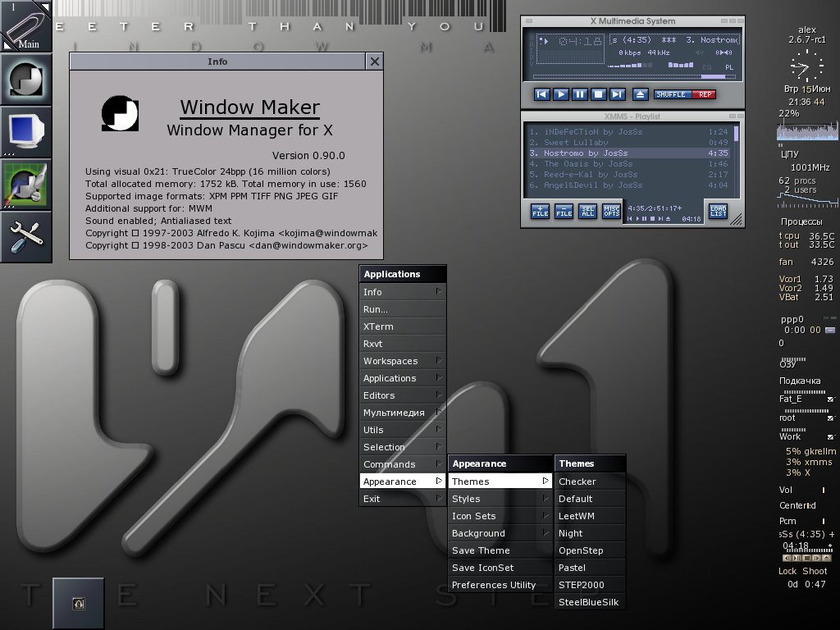Click the -FILE button in the playlist
Image resolution: width=840 pixels, height=630 pixels.
coord(564,211)
